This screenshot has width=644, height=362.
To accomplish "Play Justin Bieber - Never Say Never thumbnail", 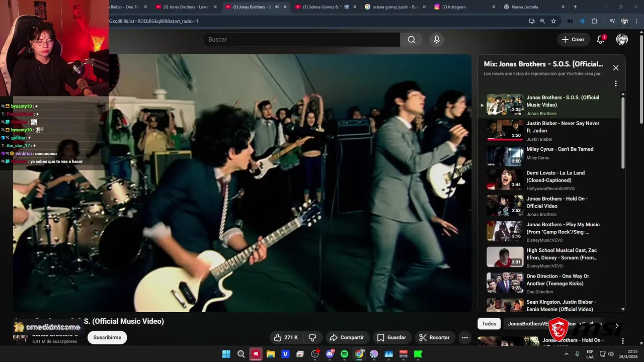I will pyautogui.click(x=505, y=130).
